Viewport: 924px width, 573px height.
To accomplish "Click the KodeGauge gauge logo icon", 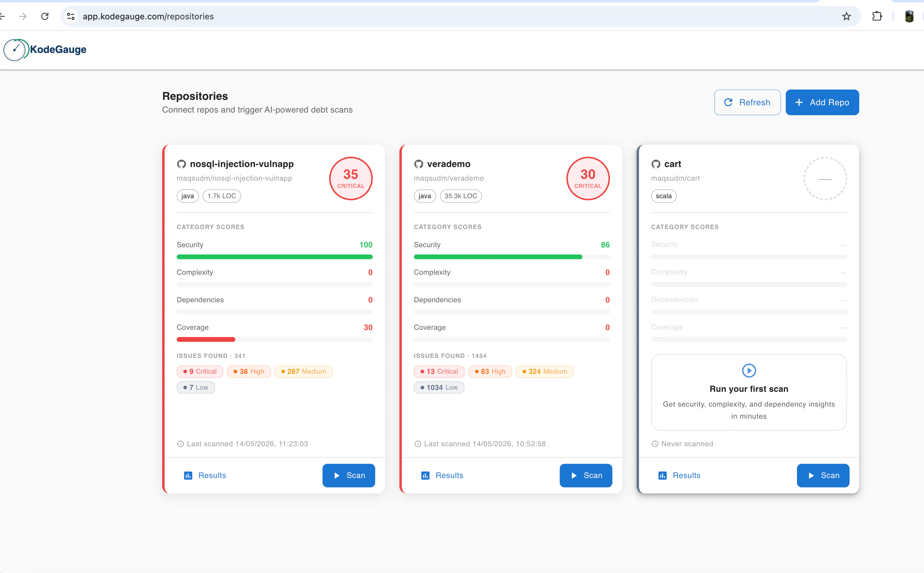I will click(x=16, y=50).
